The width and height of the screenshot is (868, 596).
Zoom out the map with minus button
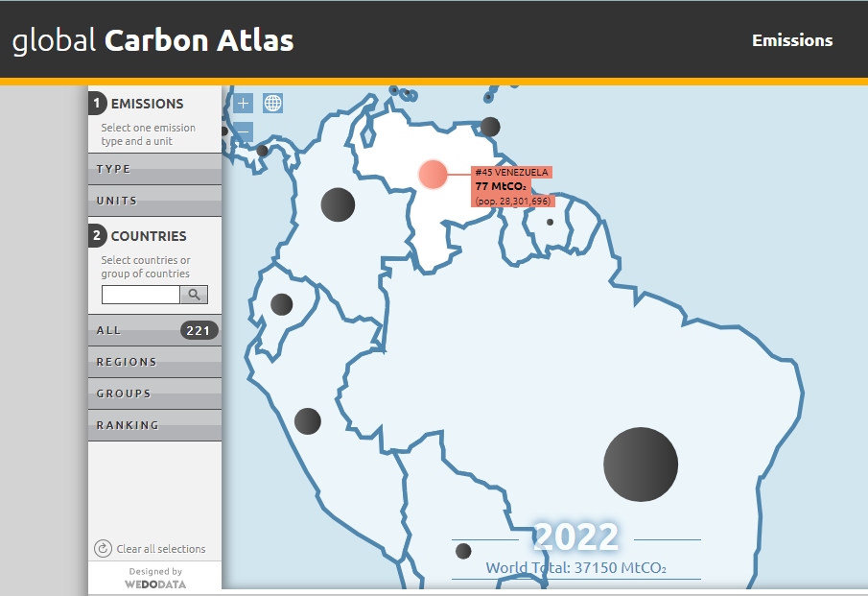(x=243, y=131)
